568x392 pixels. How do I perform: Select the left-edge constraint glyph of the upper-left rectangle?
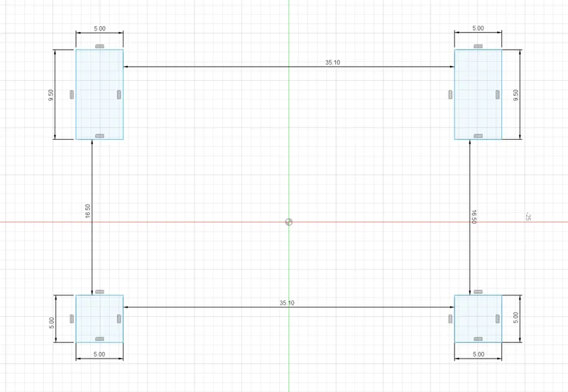coord(72,94)
